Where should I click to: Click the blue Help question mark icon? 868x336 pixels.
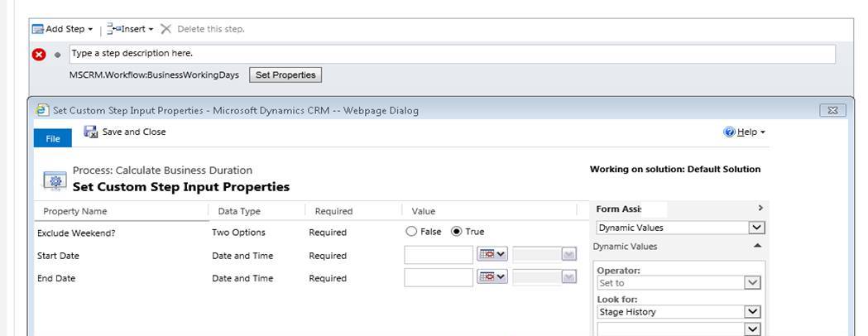(x=729, y=132)
